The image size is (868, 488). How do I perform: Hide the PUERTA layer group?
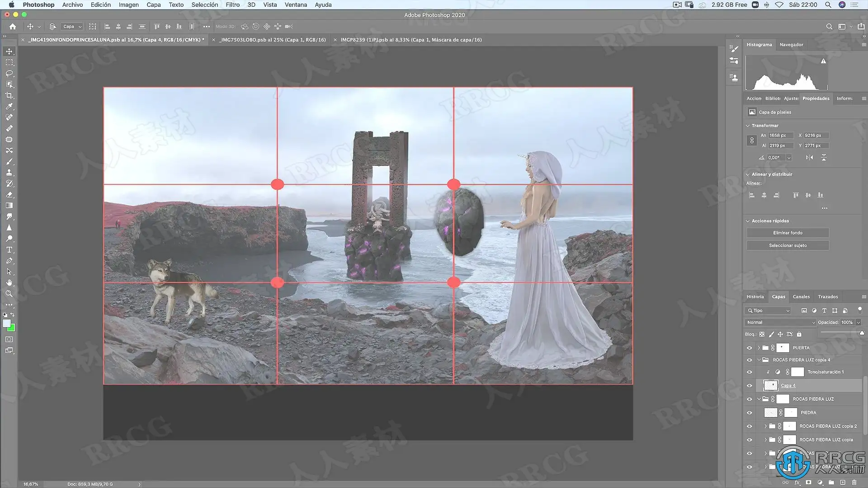pos(749,348)
